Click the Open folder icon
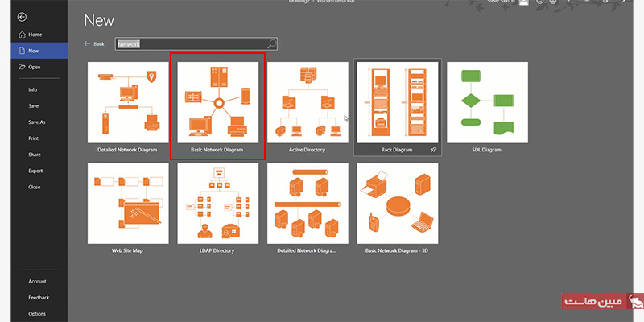The height and width of the screenshot is (322, 644). coord(22,67)
